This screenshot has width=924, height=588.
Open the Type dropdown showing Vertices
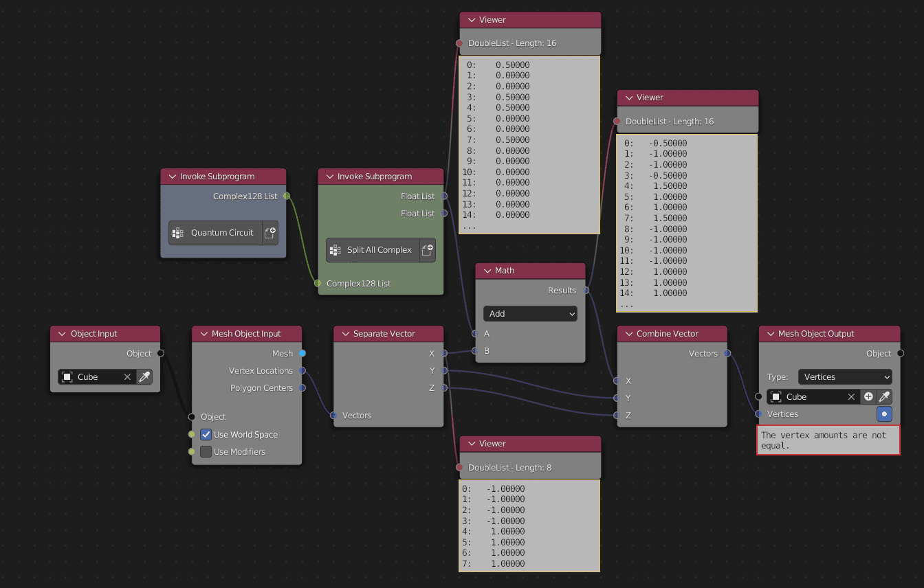tap(845, 377)
